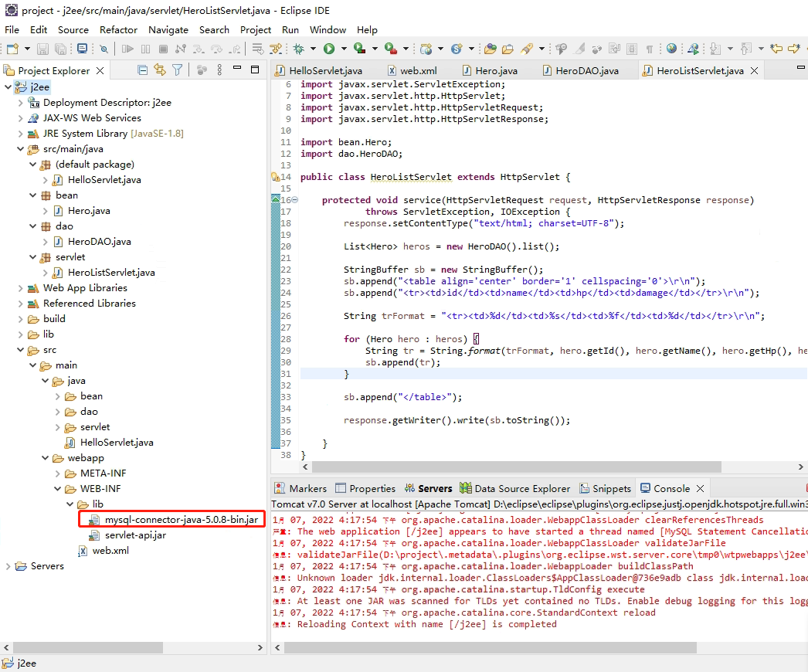Open the Debug button dropdown arrow

(313, 49)
